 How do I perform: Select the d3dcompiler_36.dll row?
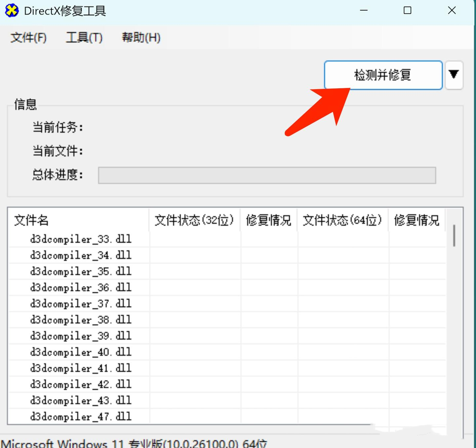[227, 287]
